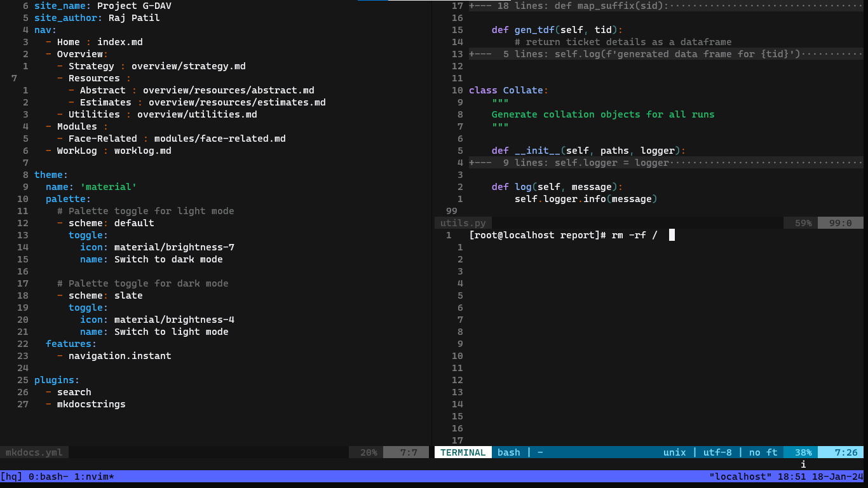Click comment 'Palette toggle for light mode'

[146, 211]
